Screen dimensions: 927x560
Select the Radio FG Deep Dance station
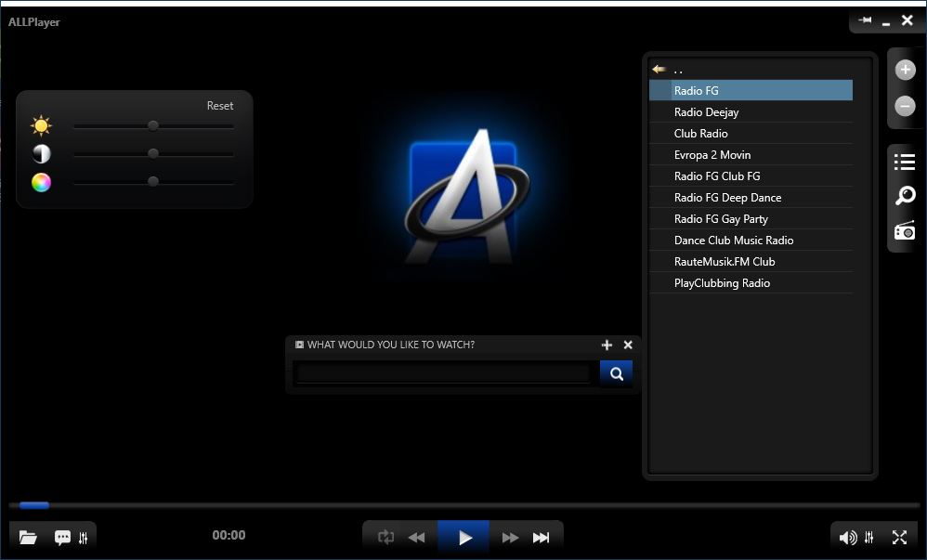coord(751,197)
